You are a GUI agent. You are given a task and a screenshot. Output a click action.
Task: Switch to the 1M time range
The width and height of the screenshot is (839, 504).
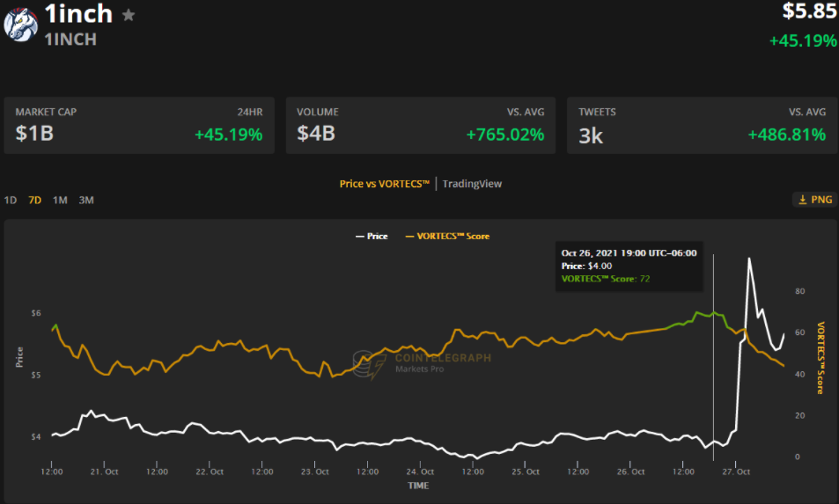(60, 200)
